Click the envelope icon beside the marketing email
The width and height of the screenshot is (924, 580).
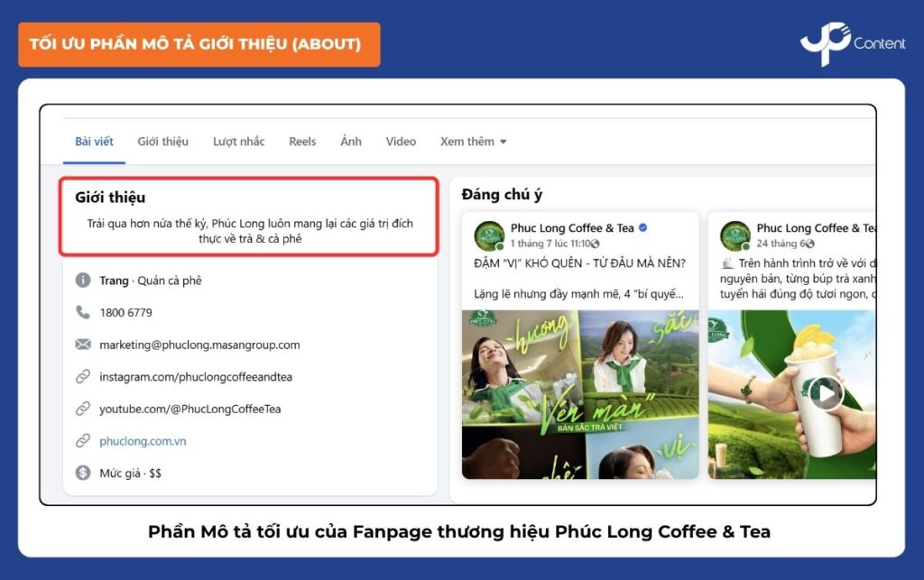(x=83, y=345)
